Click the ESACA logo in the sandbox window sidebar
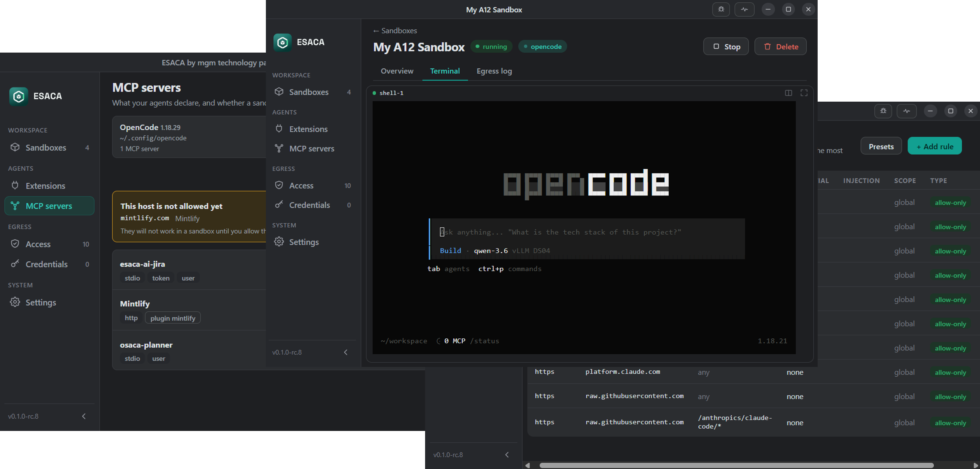The width and height of the screenshot is (980, 469). coord(282,42)
